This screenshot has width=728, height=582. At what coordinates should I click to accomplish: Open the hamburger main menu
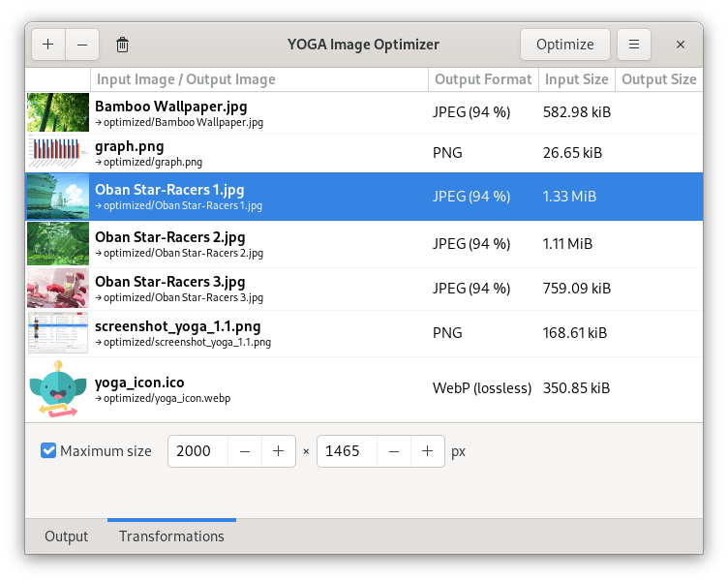633,45
